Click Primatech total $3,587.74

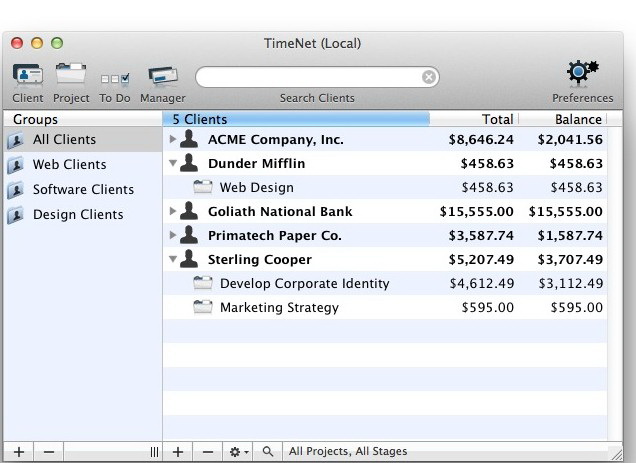(x=481, y=235)
